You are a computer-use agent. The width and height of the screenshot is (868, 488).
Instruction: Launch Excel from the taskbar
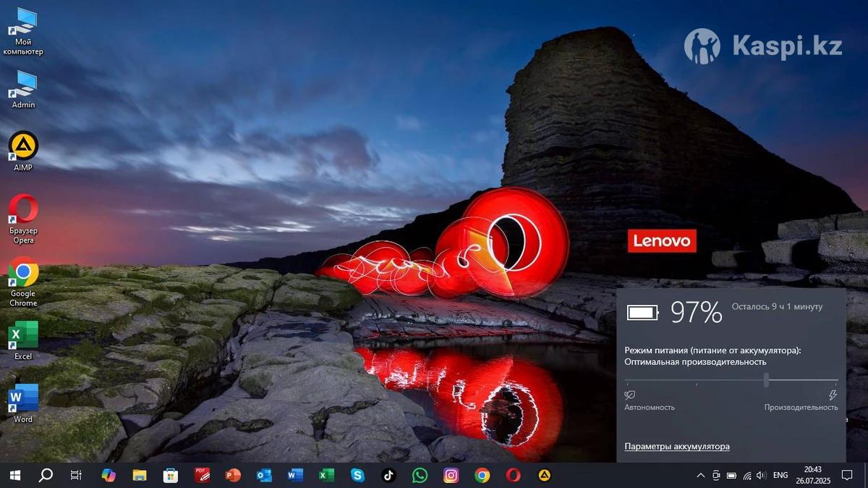[x=326, y=476]
